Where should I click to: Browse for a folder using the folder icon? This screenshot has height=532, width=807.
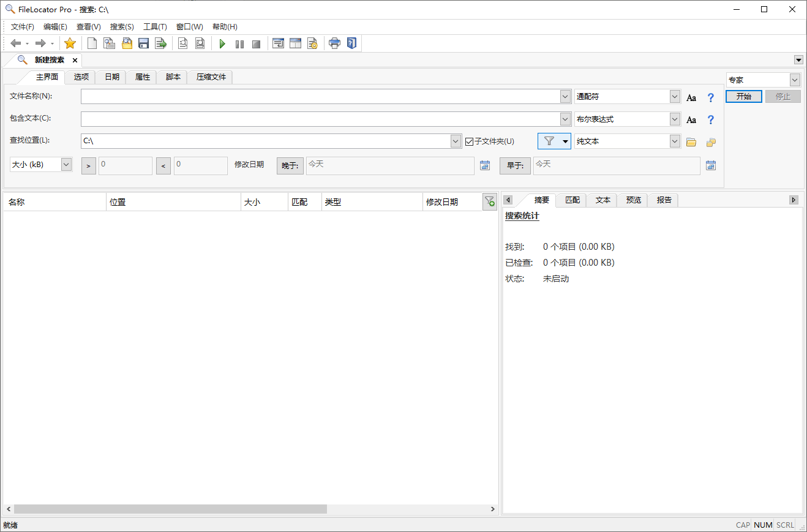[691, 141]
